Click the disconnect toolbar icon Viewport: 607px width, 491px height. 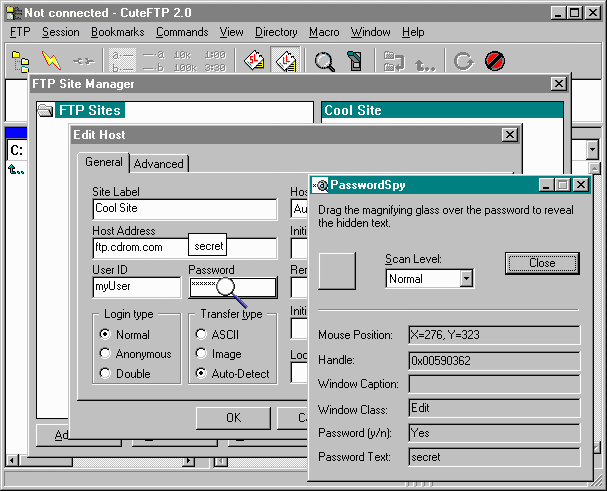click(x=83, y=61)
